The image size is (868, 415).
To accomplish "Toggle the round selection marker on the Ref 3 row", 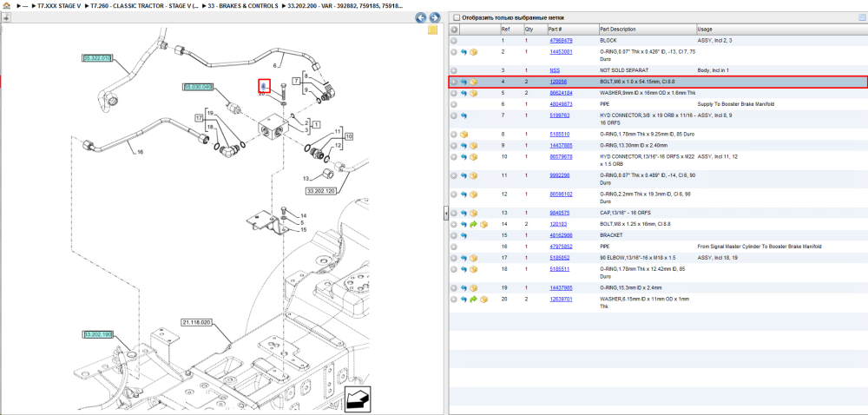I will pyautogui.click(x=454, y=71).
